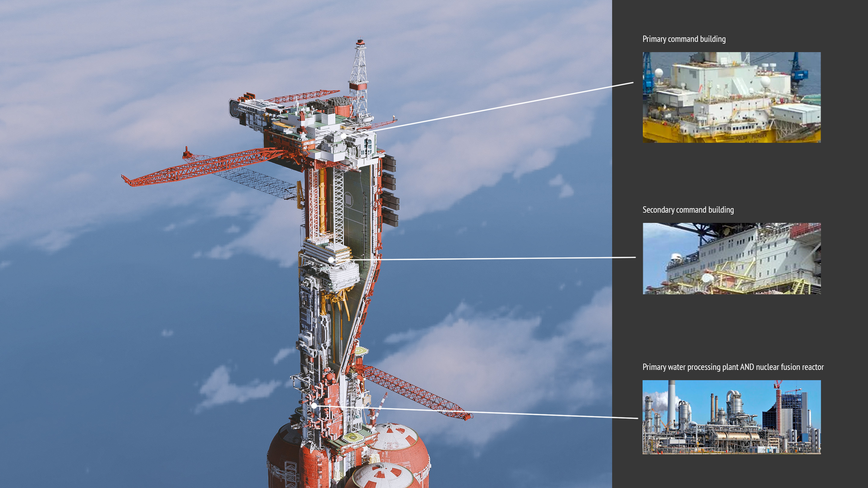Open the Primary command building reference photo
This screenshot has height=488, width=868.
(731, 97)
